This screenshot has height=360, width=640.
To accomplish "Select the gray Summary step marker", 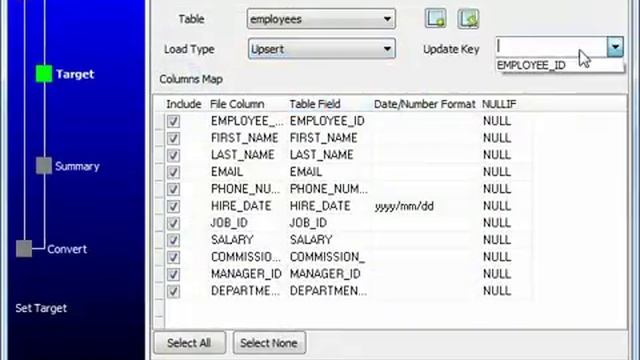I will tap(44, 166).
